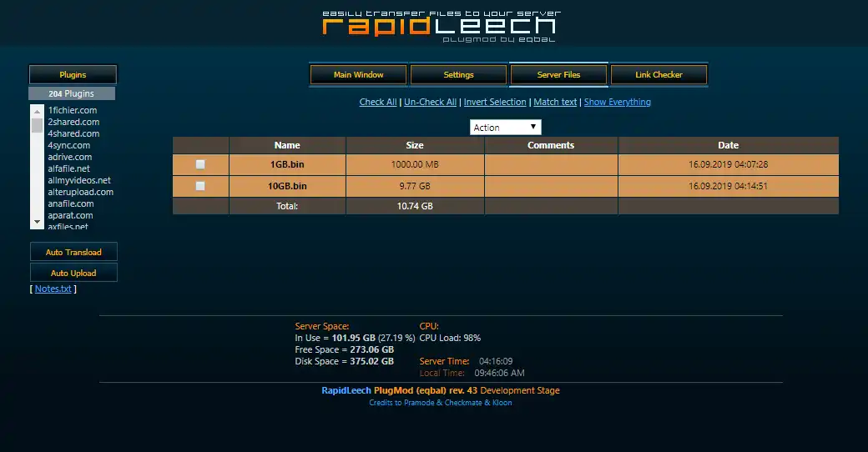Select the Server Files tab
The width and height of the screenshot is (868, 452).
click(x=558, y=75)
